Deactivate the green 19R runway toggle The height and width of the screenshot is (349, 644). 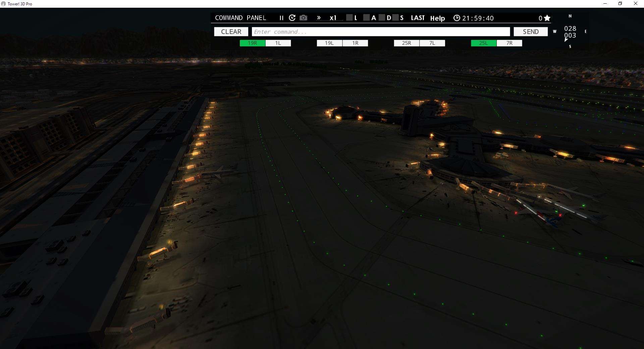tap(252, 43)
